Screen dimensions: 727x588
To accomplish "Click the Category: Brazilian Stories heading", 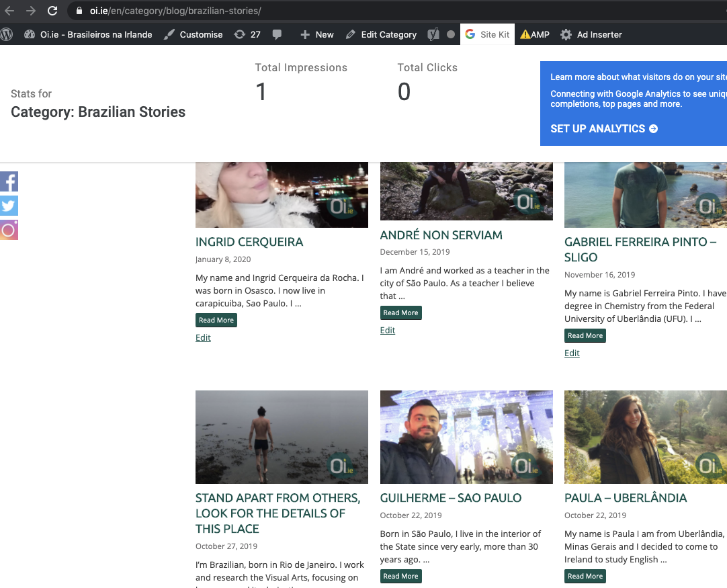I will click(x=98, y=112).
